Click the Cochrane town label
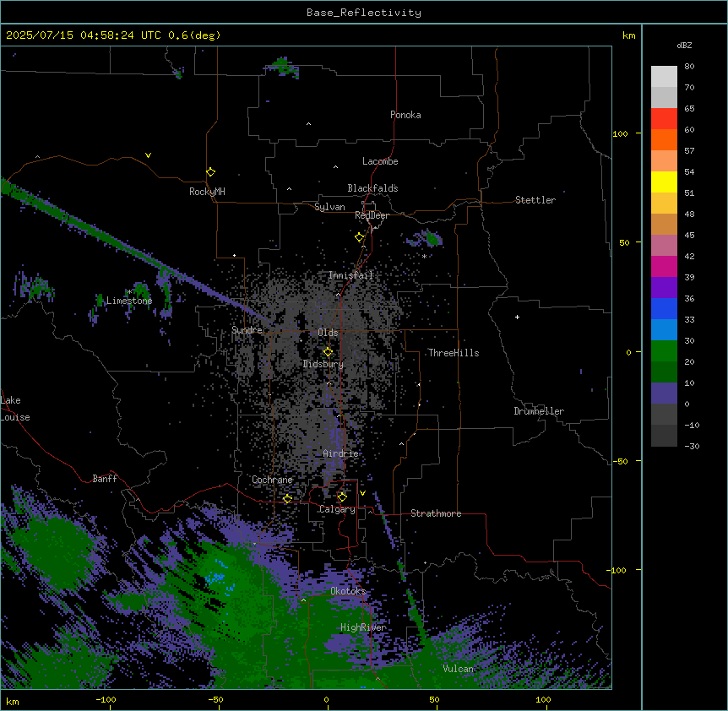728x711 pixels. click(272, 480)
